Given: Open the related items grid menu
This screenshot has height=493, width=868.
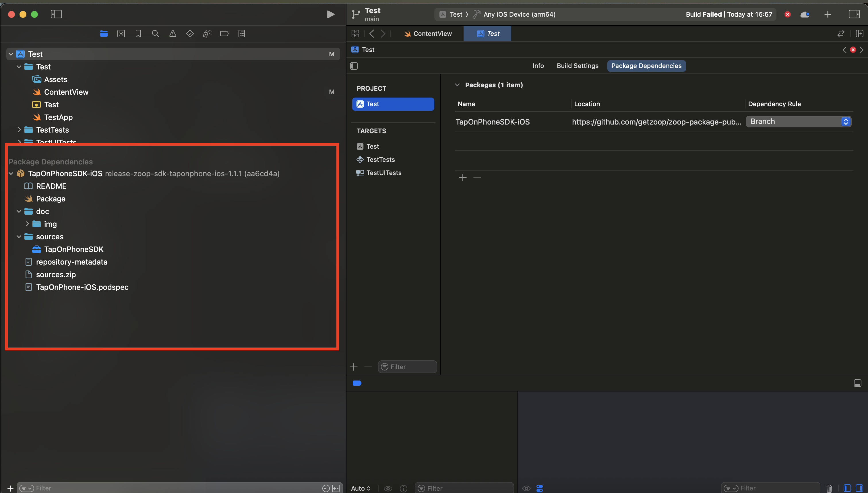Looking at the screenshot, I should click(x=355, y=34).
